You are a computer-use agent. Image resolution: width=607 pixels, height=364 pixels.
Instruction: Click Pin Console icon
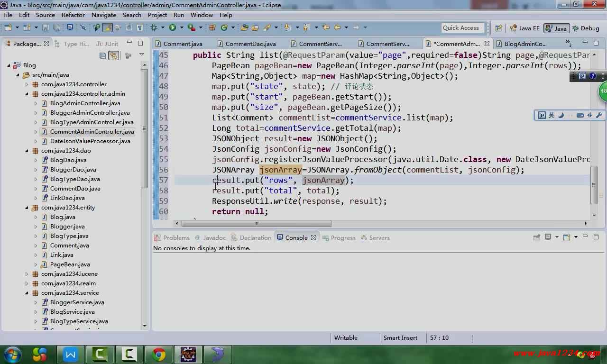click(x=536, y=237)
